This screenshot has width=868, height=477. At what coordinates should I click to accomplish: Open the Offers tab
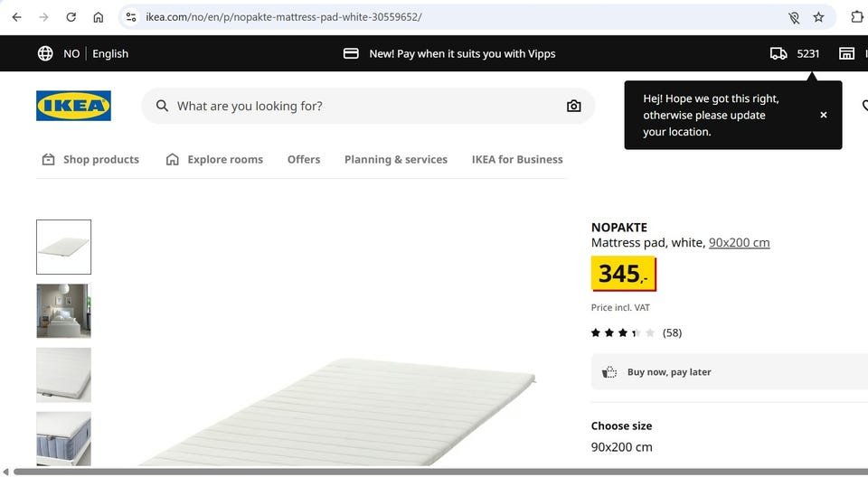pyautogui.click(x=304, y=159)
